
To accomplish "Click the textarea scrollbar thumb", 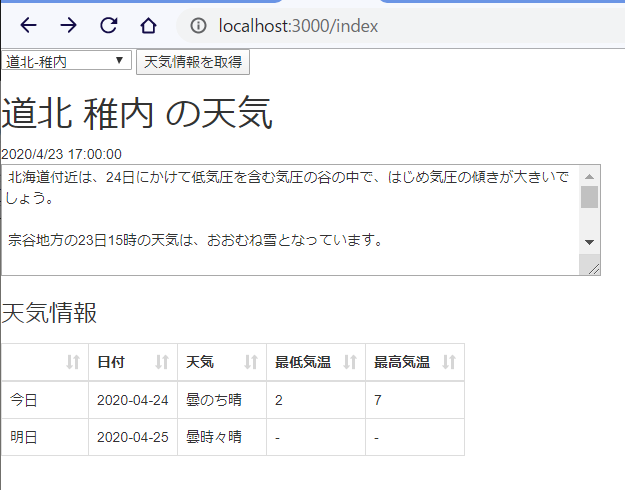I will pyautogui.click(x=590, y=197).
